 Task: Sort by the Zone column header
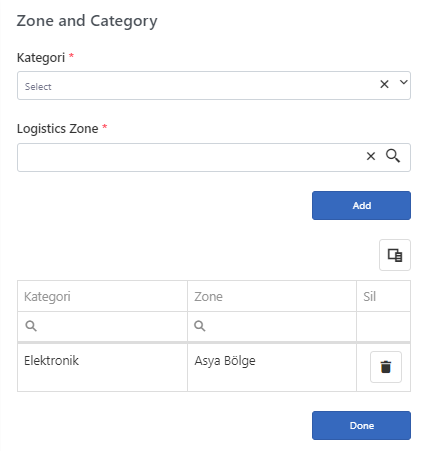[272, 296]
